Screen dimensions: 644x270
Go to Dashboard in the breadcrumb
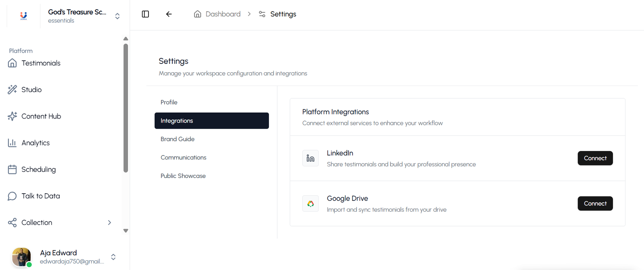point(223,14)
